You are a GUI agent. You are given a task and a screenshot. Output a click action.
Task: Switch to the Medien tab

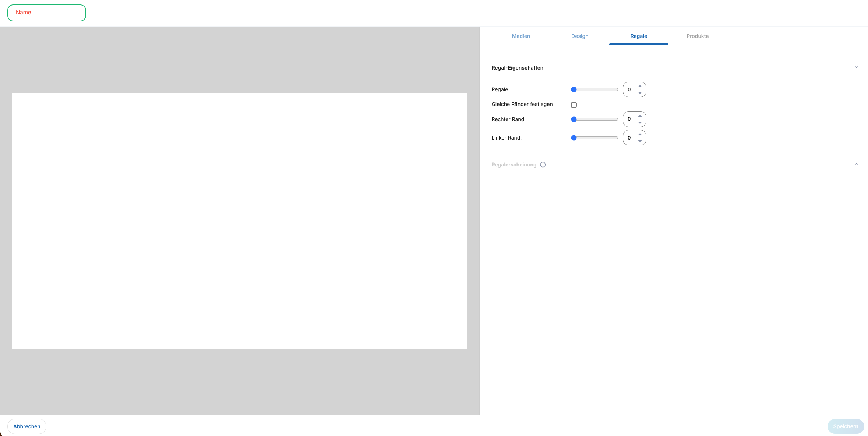coord(521,36)
